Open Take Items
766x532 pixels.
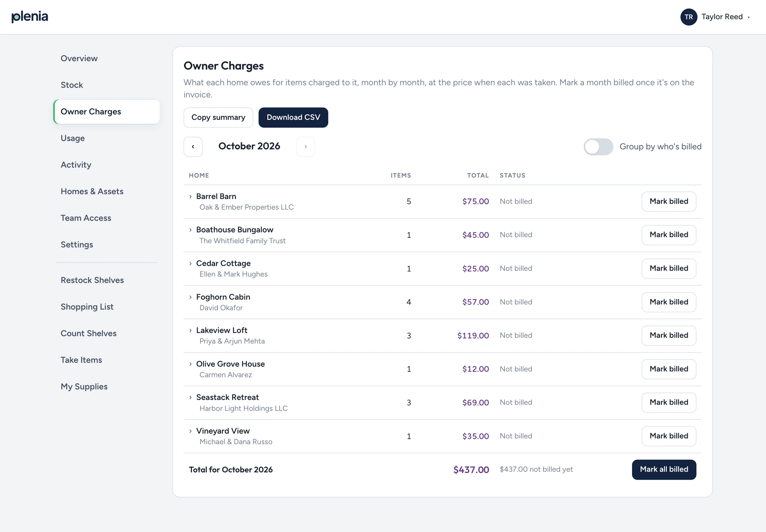coord(107,360)
